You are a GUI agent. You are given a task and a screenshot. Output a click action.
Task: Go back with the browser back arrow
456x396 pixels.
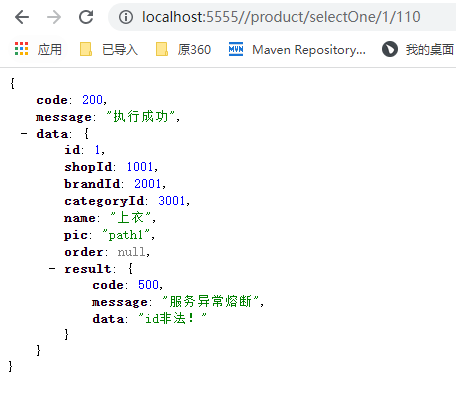pyautogui.click(x=22, y=17)
